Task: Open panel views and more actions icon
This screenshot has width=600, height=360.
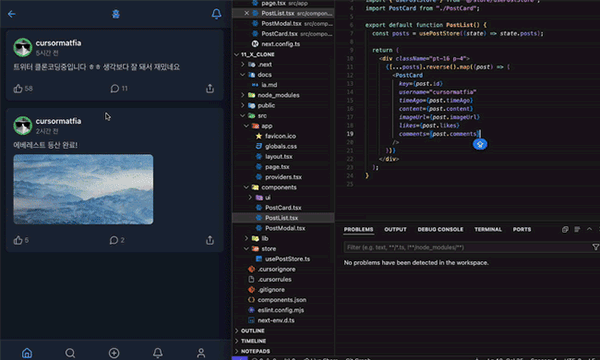Action: pyautogui.click(x=565, y=230)
